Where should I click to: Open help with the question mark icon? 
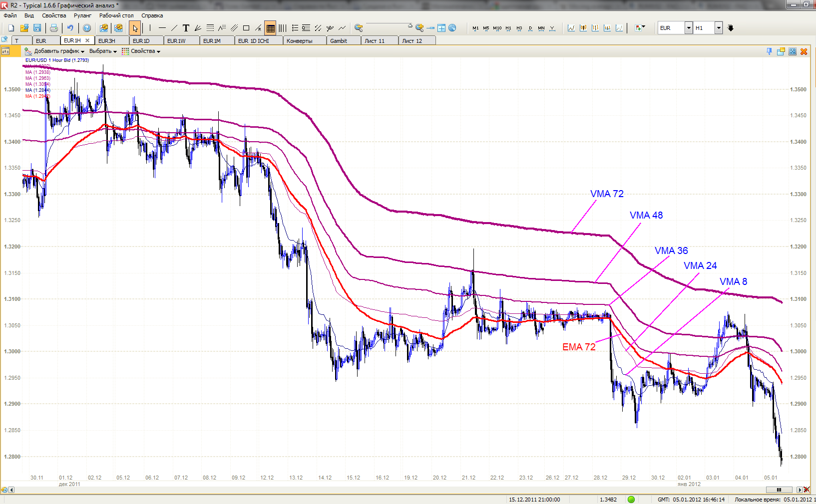coord(87,28)
